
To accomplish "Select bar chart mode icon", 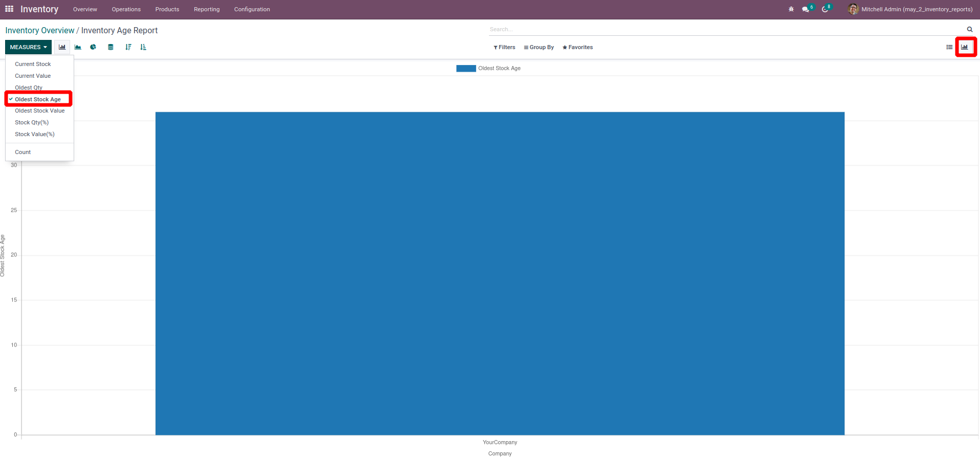I will pos(62,47).
